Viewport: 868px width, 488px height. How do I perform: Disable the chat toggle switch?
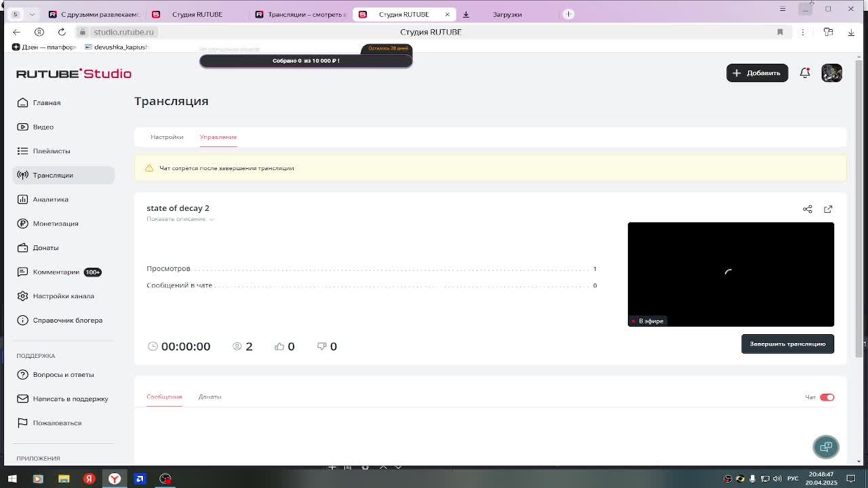[827, 397]
